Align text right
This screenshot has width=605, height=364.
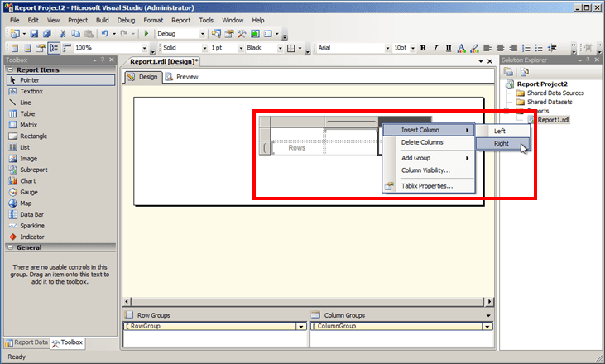[x=513, y=48]
